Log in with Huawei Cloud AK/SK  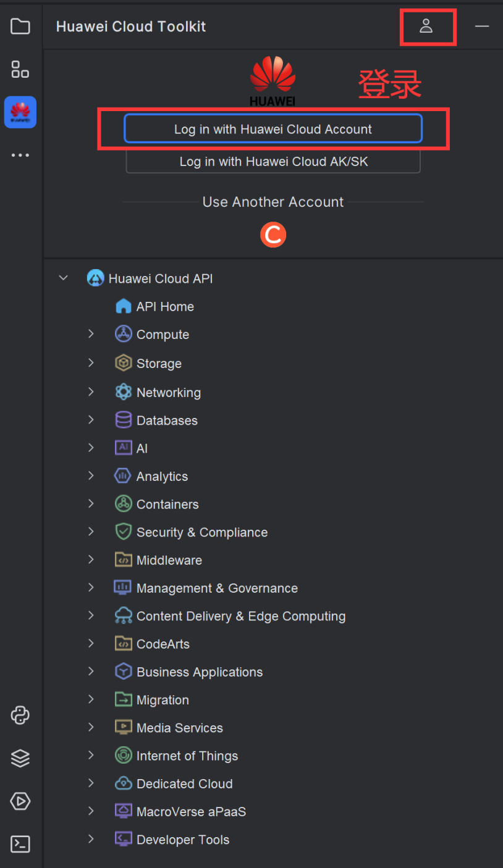click(273, 162)
